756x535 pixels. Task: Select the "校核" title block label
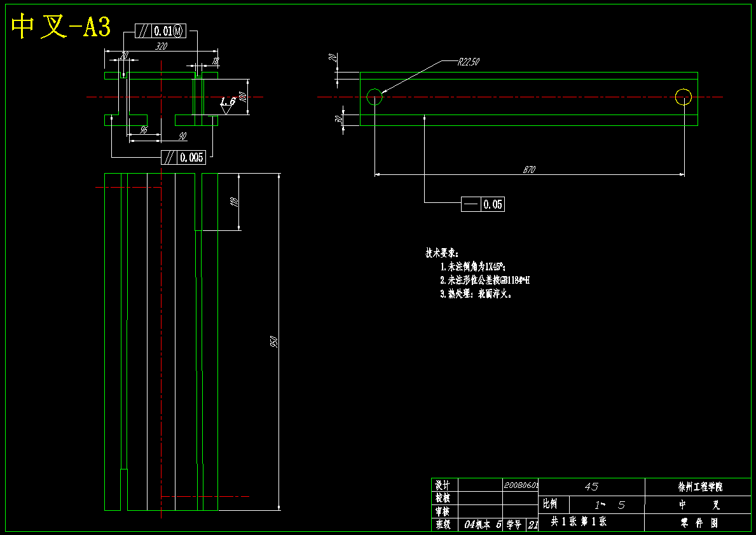click(x=444, y=498)
